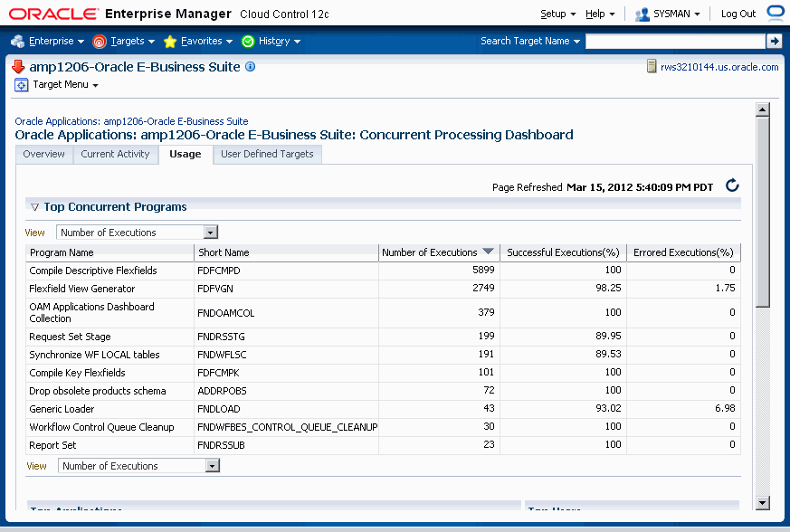Image resolution: width=790 pixels, height=532 pixels.
Task: Open the lower View combo box
Action: coord(138,466)
